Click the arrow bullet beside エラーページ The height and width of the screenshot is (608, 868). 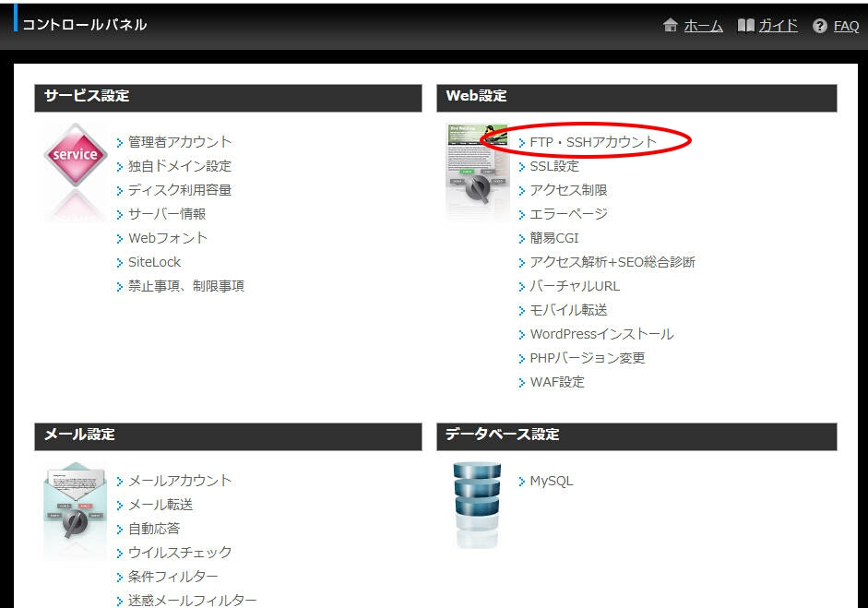pos(521,214)
